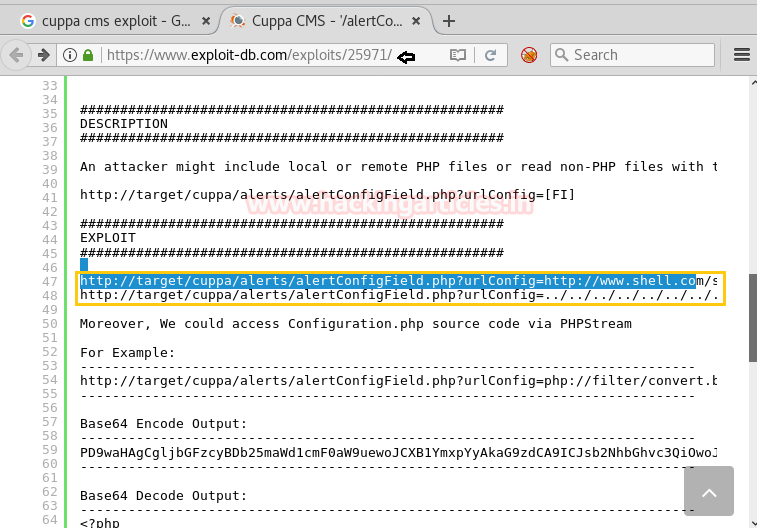This screenshot has width=757, height=528.
Task: Show site information icon
Action: 70,55
